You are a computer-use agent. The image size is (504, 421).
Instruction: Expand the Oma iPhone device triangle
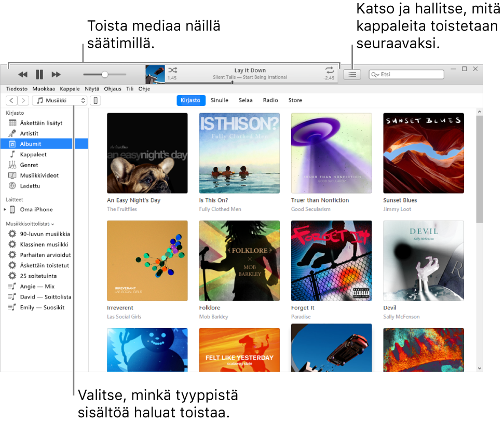click(5, 210)
